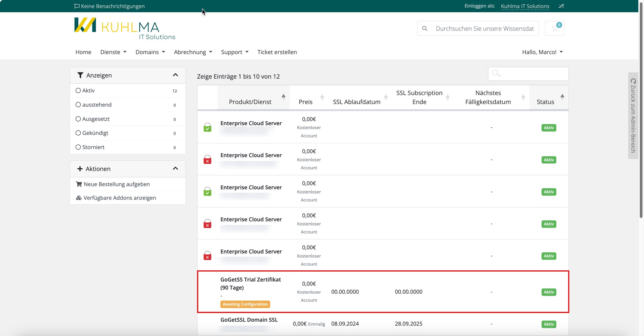Screen dimensions: 644x336
Task: Open the Support dropdown menu
Action: 235,52
